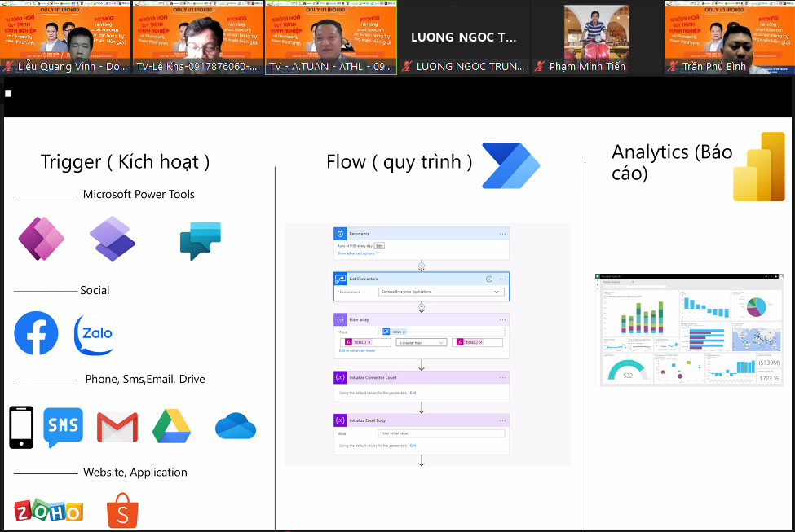Click the SMS icon
Viewport: 795px width, 532px height.
[x=63, y=426]
